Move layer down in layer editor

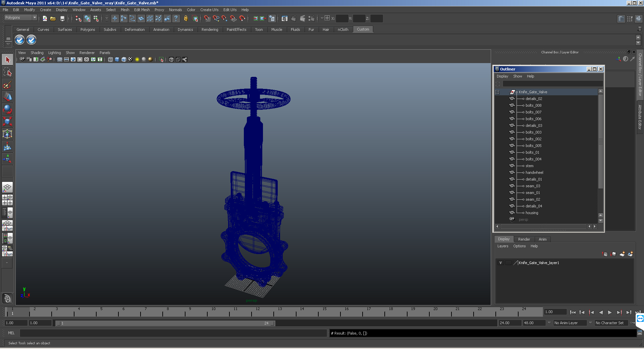[613, 254]
